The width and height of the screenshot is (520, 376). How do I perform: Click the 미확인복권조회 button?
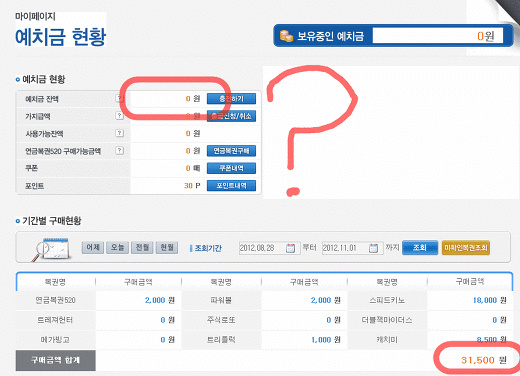click(466, 248)
